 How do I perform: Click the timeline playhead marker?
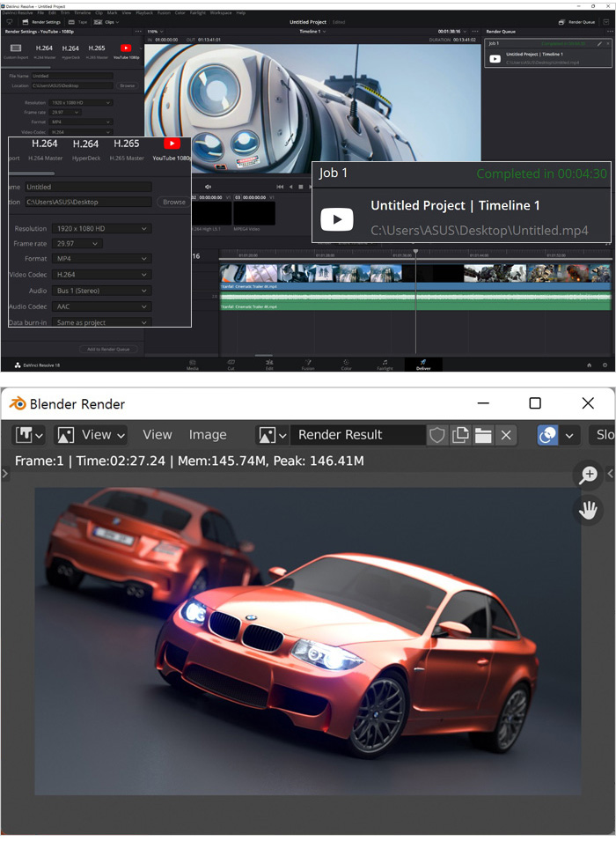point(415,251)
